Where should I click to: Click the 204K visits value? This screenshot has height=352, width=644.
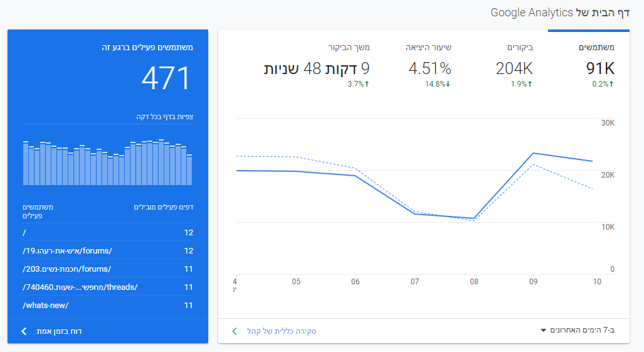tap(514, 68)
